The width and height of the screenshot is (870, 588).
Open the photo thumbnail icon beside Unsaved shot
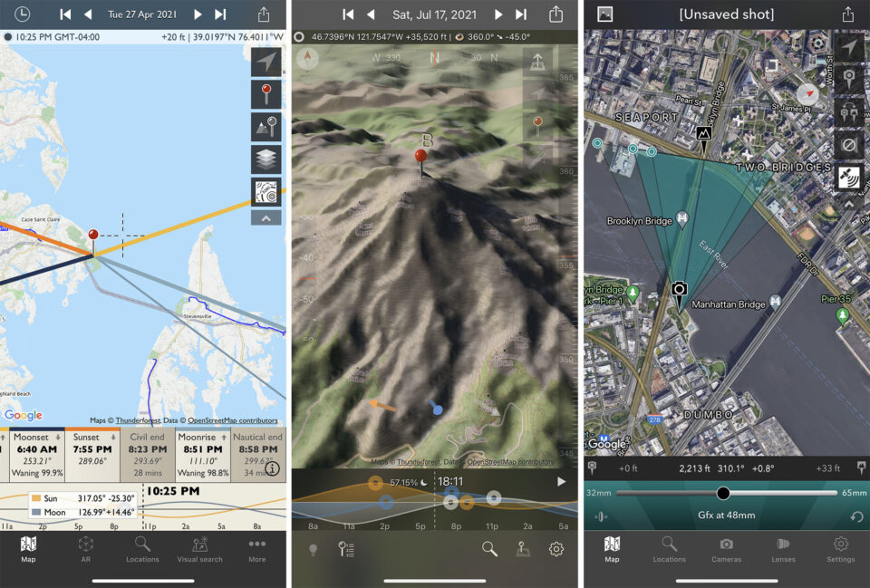pos(604,14)
